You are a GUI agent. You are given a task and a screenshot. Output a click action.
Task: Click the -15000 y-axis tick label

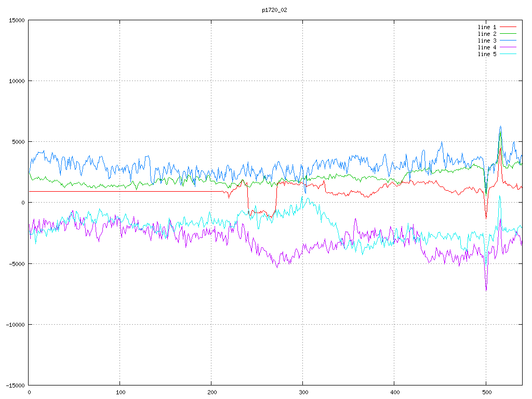pyautogui.click(x=15, y=385)
